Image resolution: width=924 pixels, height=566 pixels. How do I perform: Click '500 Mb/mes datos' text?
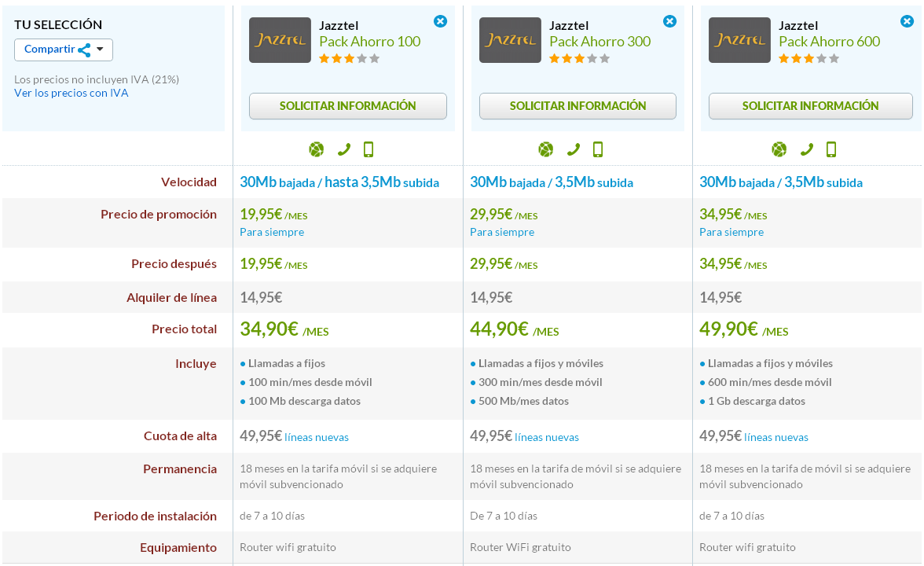tap(523, 402)
